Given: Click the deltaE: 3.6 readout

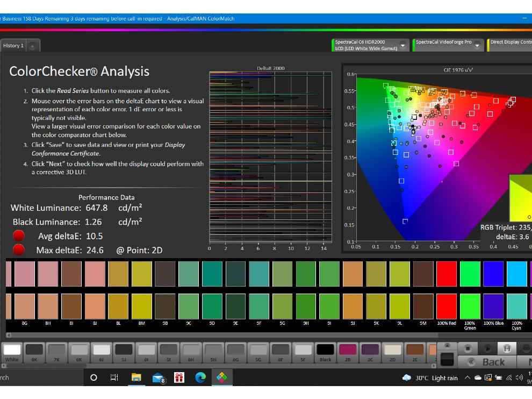Looking at the screenshot, I should click(512, 237).
